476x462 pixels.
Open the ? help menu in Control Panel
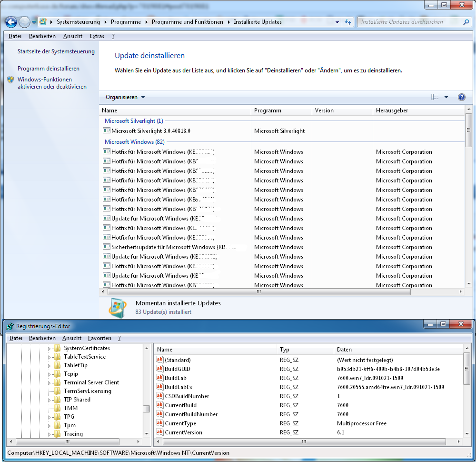tap(113, 36)
